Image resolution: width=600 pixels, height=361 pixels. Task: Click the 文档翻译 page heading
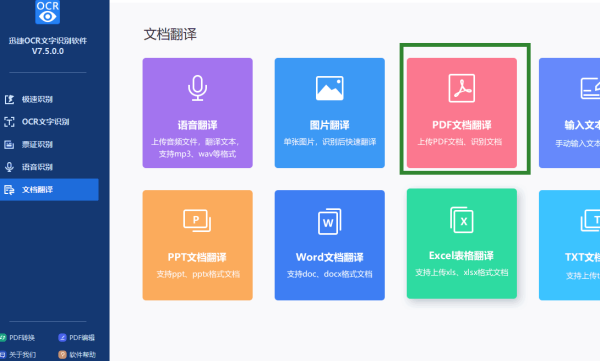(170, 34)
